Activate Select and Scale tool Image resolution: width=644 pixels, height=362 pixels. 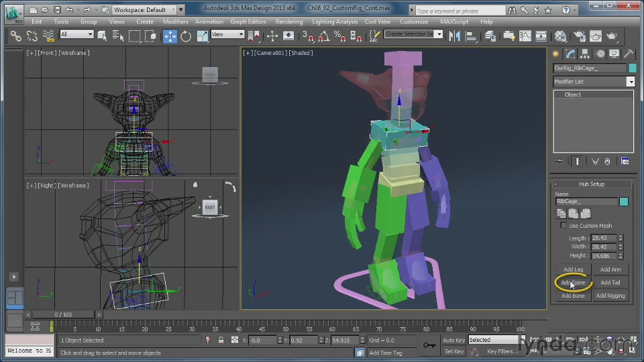(202, 36)
